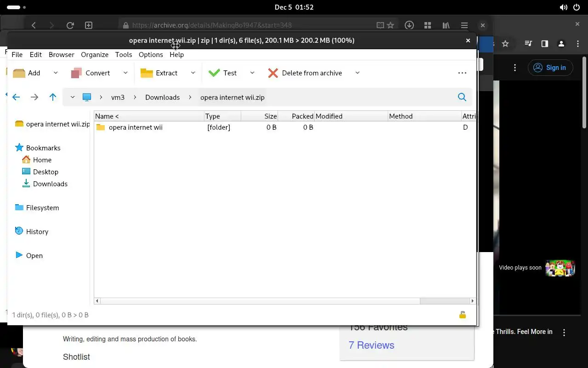Open the 7 Reviews link
Viewport: 588px width, 368px height.
(371, 345)
